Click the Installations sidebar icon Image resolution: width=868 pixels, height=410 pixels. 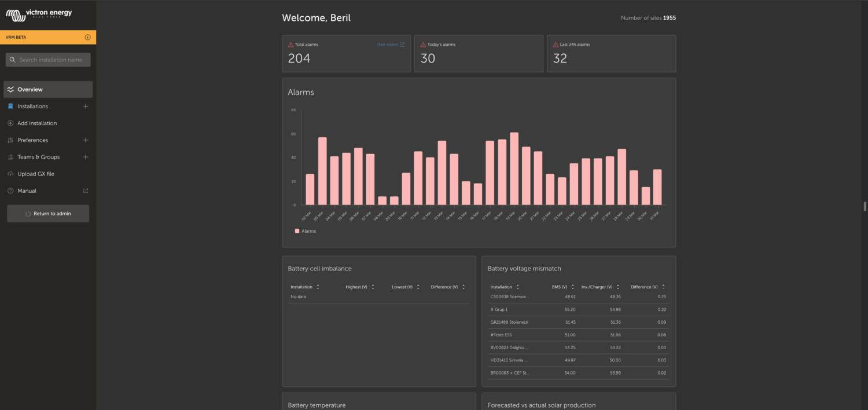click(x=10, y=106)
